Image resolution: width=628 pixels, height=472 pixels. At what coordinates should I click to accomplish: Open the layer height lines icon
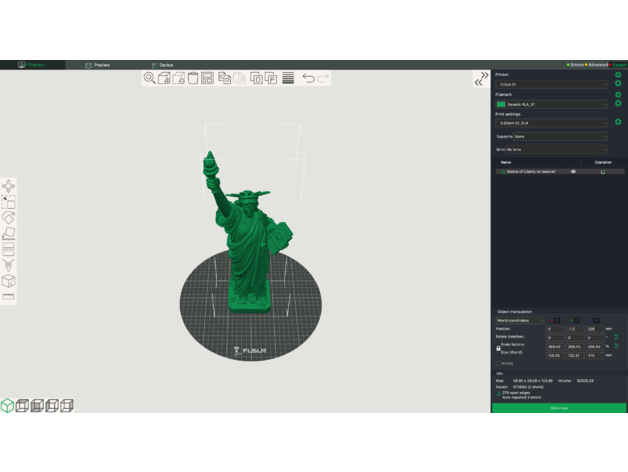coord(287,78)
